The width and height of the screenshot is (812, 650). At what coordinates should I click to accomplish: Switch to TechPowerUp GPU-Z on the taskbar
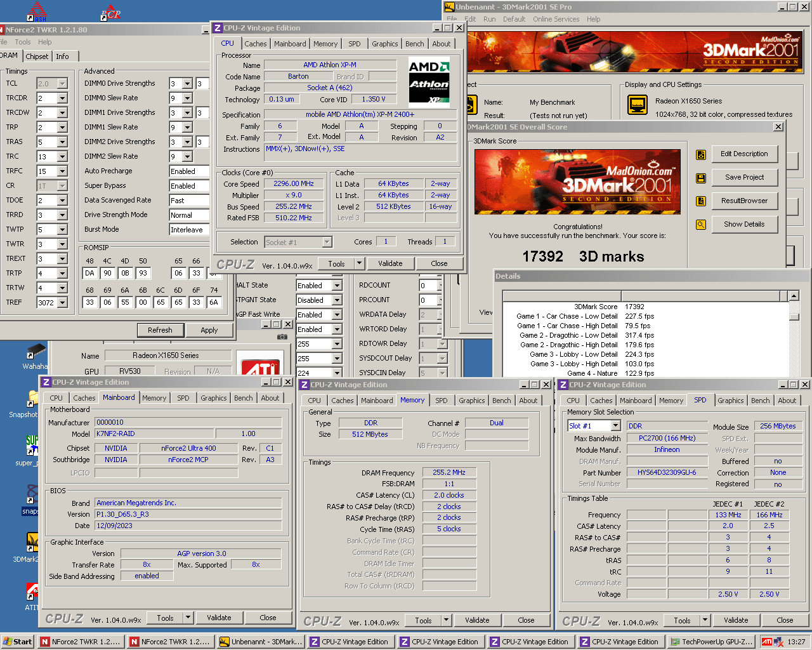point(712,642)
